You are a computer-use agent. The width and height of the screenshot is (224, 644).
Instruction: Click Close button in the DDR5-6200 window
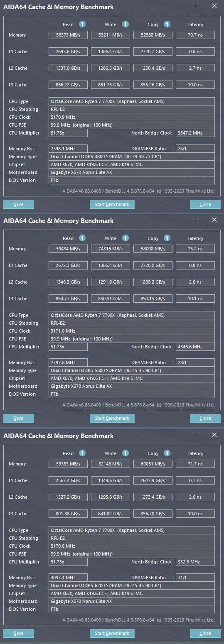(205, 633)
